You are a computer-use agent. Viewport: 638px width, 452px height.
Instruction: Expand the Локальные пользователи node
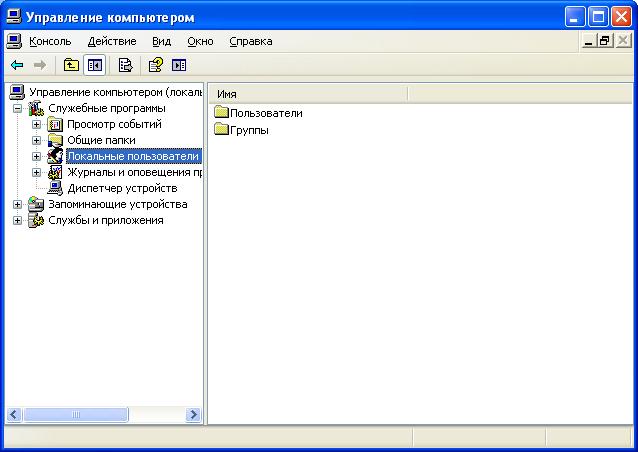pyautogui.click(x=37, y=157)
